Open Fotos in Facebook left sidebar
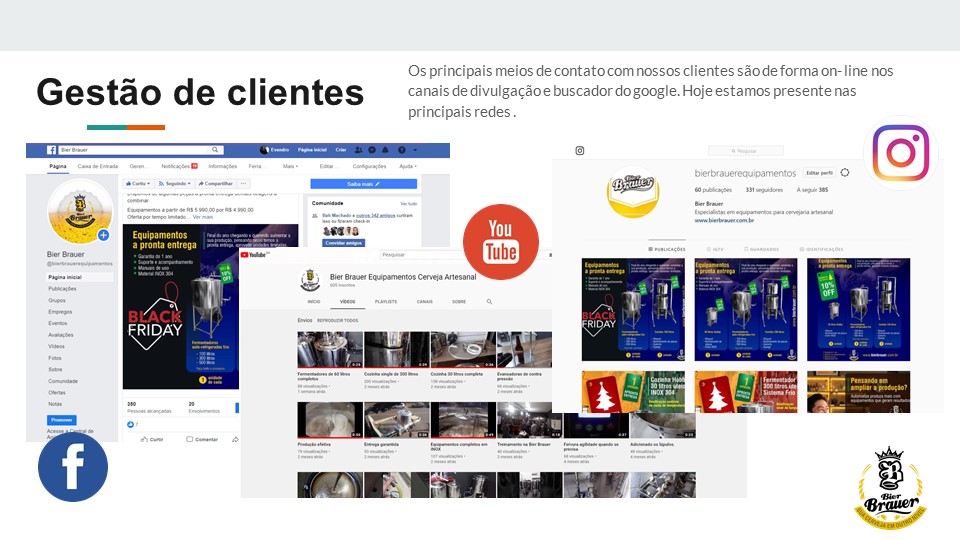 [55, 358]
